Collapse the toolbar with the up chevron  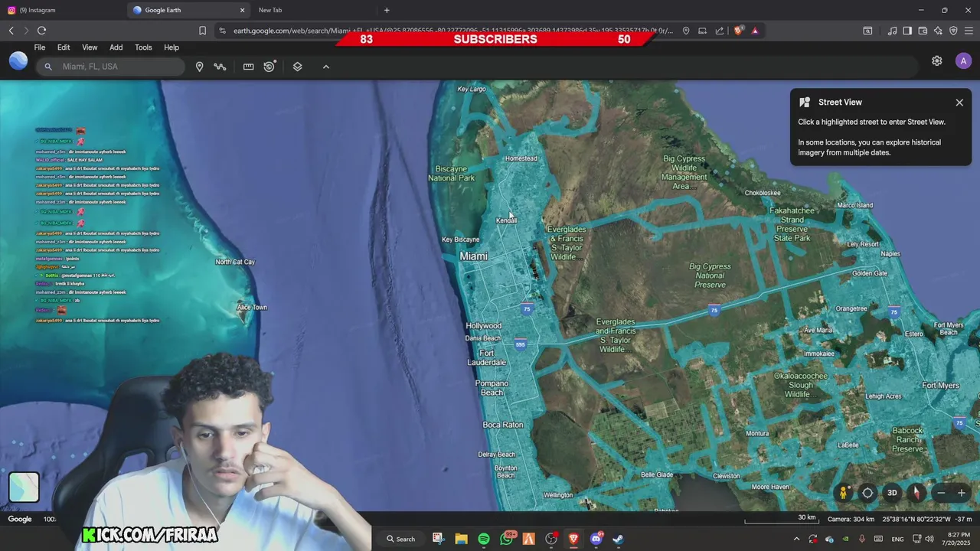[x=326, y=67]
